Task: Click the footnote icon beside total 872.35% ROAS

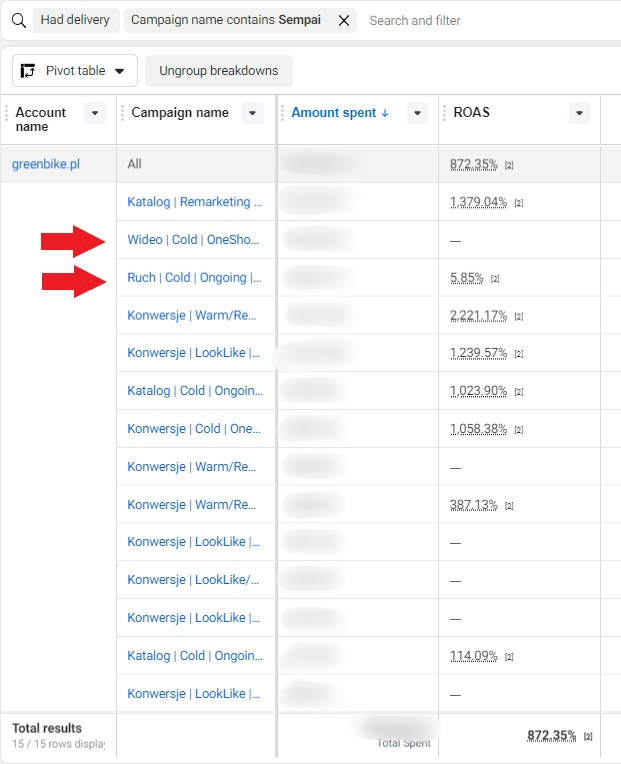Action: (x=588, y=737)
